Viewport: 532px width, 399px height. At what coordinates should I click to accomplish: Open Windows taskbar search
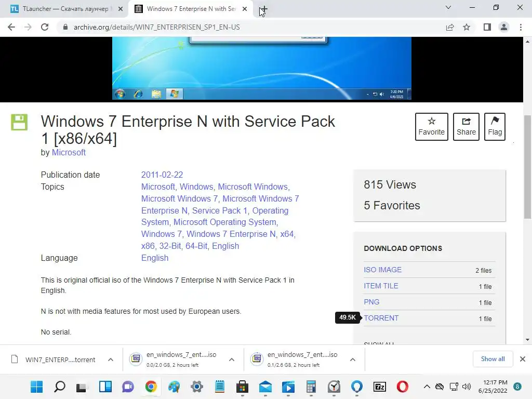pyautogui.click(x=60, y=387)
